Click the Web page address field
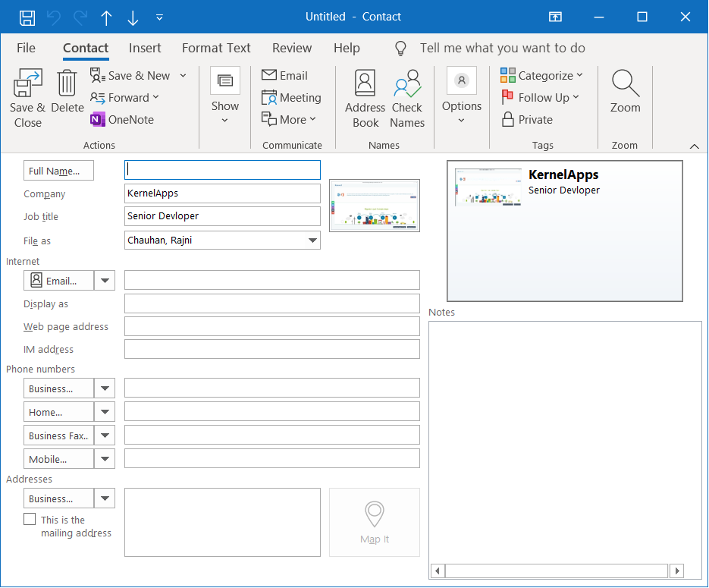709x588 pixels. click(x=272, y=326)
